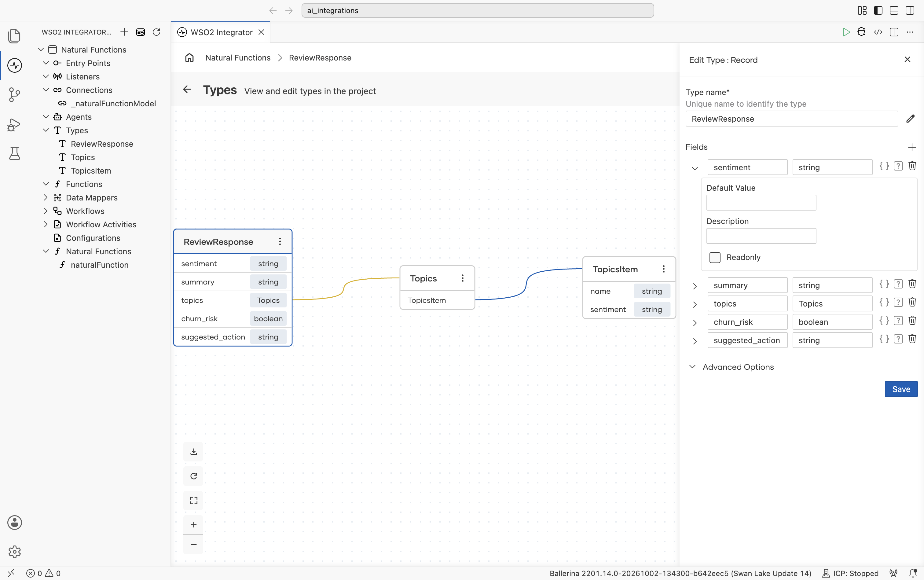Edit the type name with pencil icon
This screenshot has height=580, width=924.
click(x=911, y=119)
